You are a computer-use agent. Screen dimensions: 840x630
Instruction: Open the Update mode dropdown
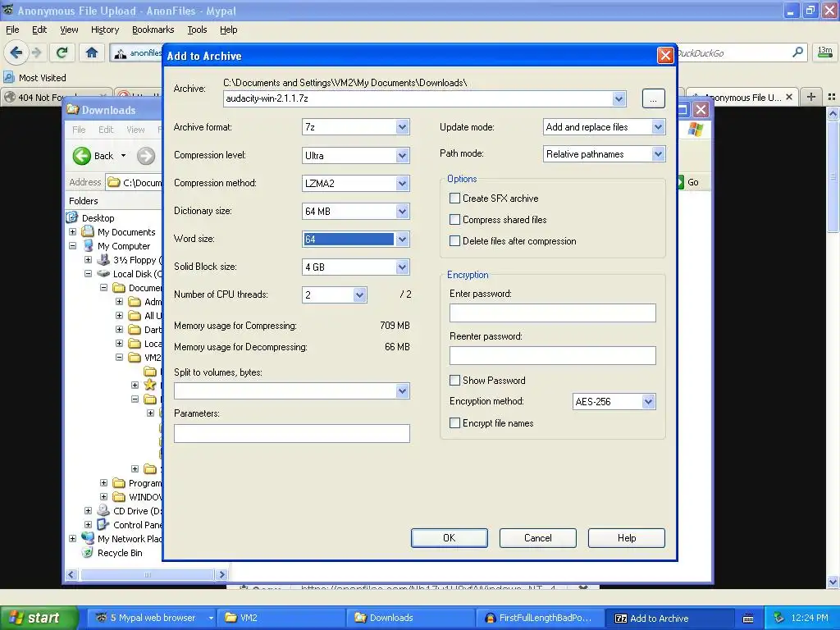pyautogui.click(x=659, y=127)
